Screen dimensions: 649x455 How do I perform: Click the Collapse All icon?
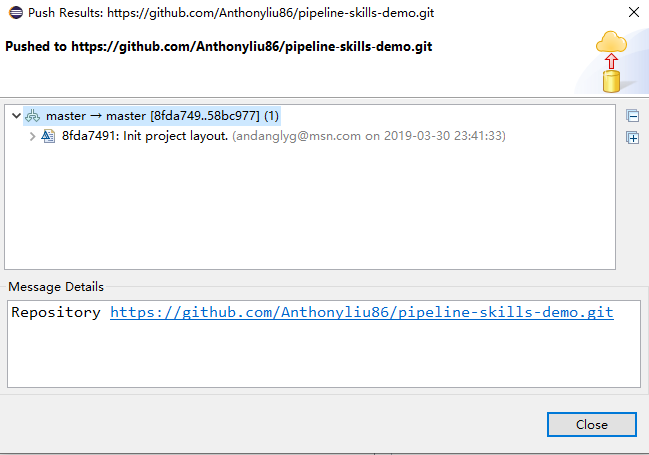[632, 116]
